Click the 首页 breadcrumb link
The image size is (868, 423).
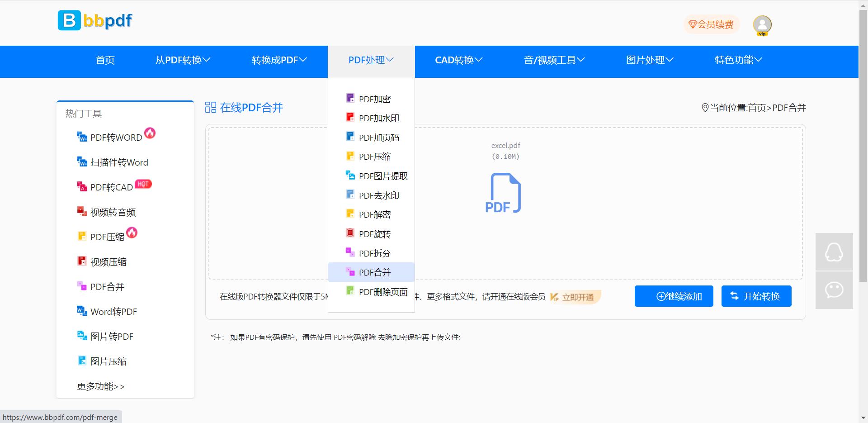tap(757, 108)
